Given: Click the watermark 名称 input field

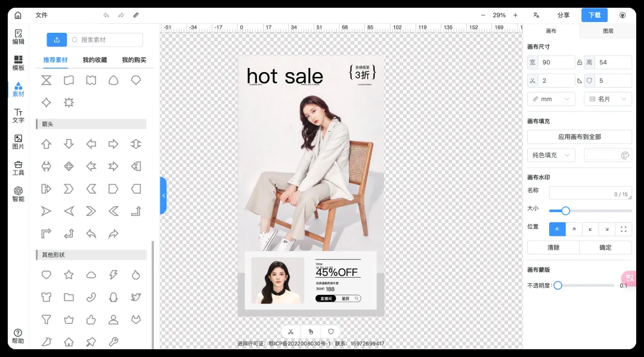Looking at the screenshot, I should click(590, 193).
